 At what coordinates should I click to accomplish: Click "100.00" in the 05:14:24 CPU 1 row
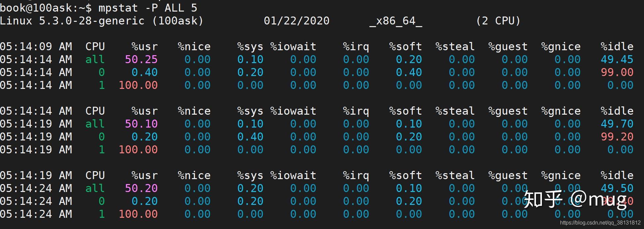(x=138, y=214)
